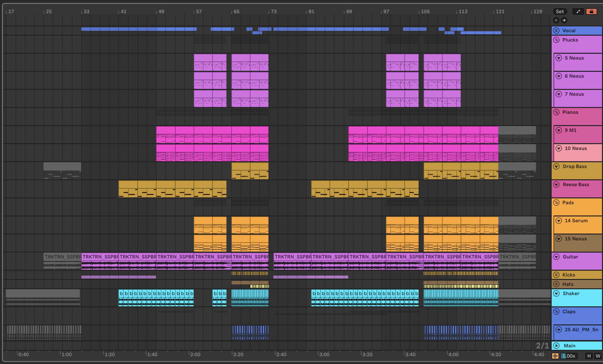Unfold the Shaker track arrow
The height and width of the screenshot is (364, 603).
[x=556, y=293]
